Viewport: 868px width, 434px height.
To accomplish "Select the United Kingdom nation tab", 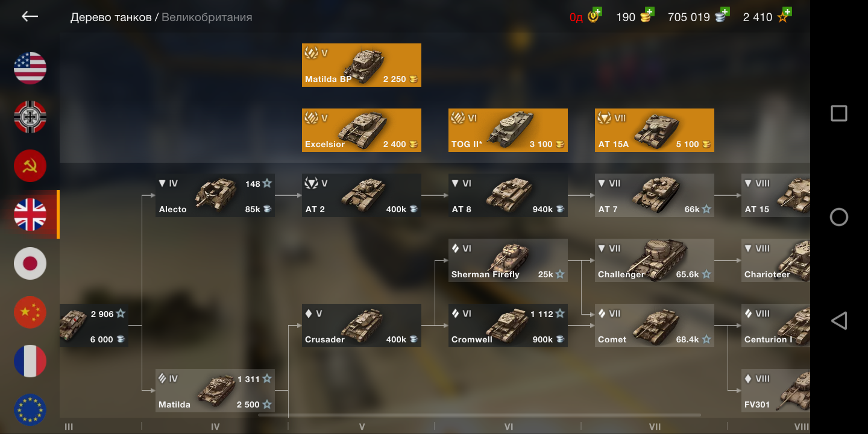I will pyautogui.click(x=30, y=214).
